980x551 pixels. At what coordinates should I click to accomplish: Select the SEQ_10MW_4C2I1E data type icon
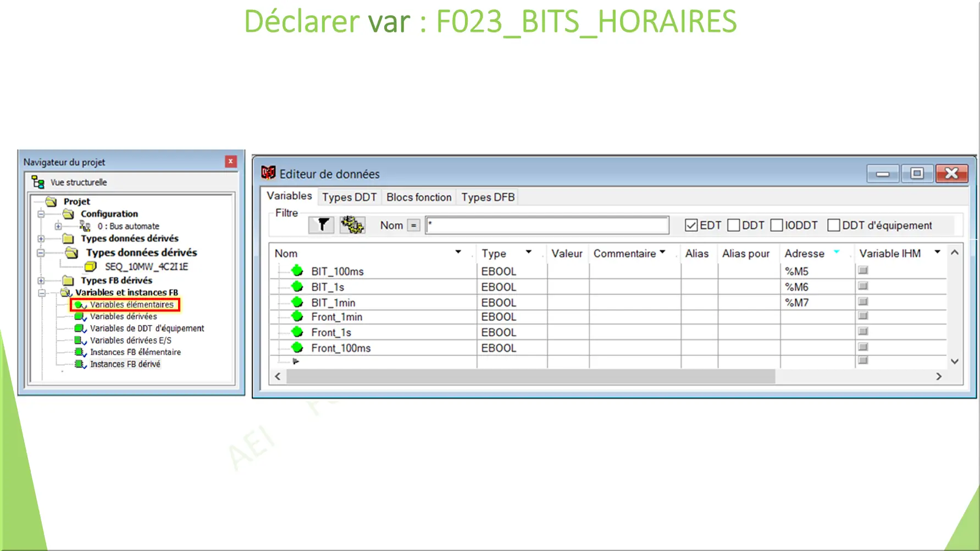(x=91, y=266)
